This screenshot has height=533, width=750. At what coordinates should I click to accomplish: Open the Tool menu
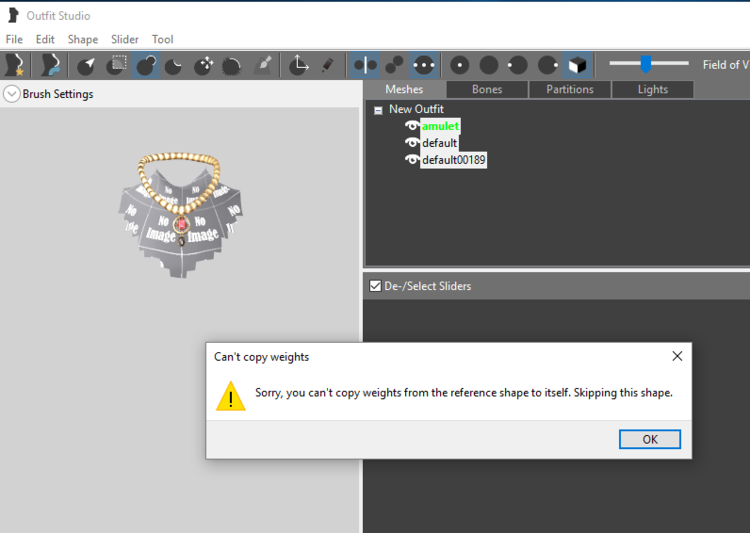[x=163, y=39]
